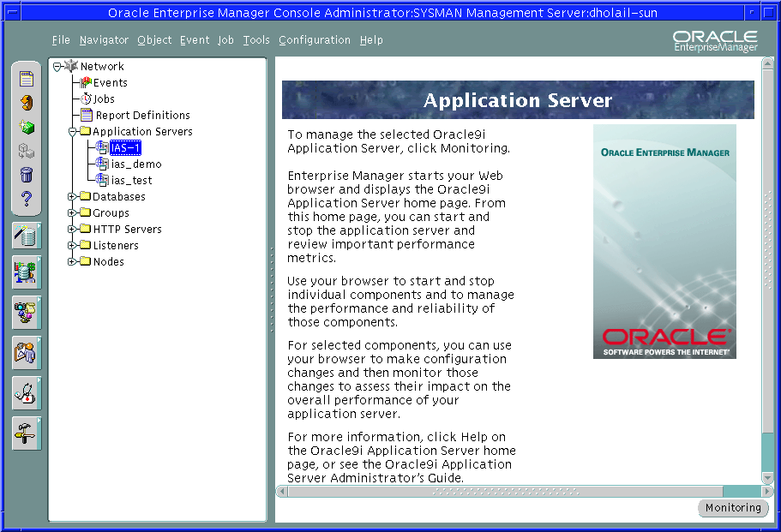Click the Monitoring button
The height and width of the screenshot is (532, 781).
(733, 508)
